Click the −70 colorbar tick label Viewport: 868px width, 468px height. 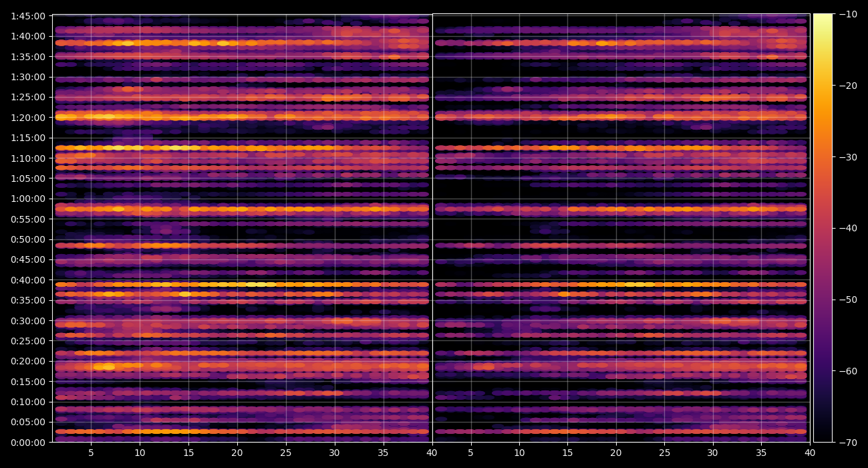coord(848,442)
